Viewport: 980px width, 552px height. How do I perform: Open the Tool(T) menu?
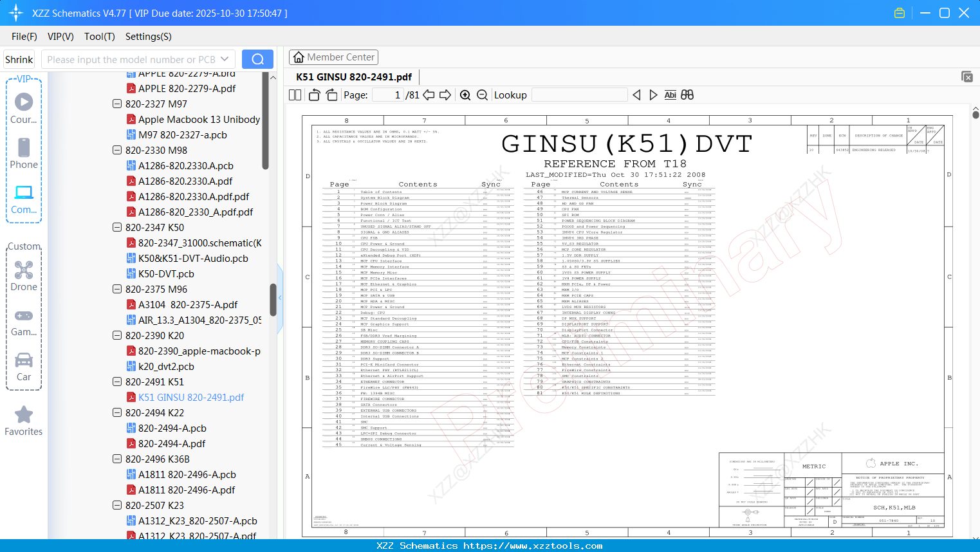coord(100,37)
